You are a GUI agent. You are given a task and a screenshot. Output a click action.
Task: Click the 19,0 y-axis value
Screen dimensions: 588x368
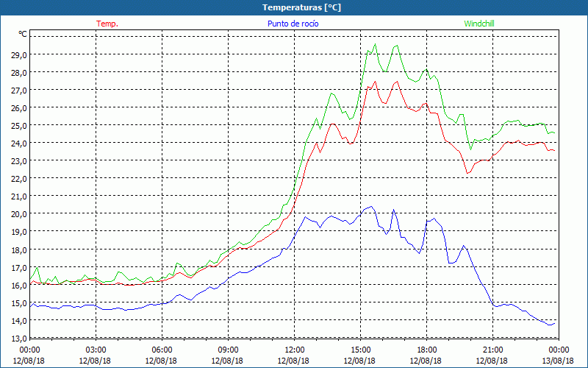(x=19, y=232)
